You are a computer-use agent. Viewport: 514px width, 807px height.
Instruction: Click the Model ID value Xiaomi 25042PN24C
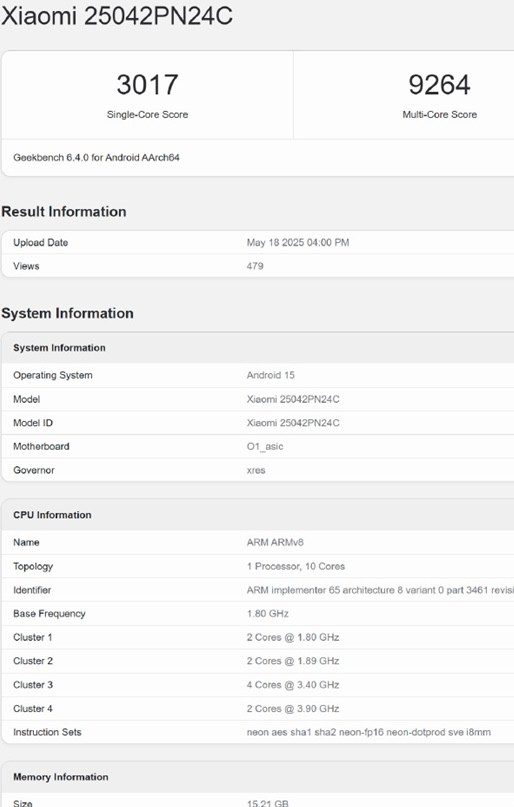click(293, 423)
